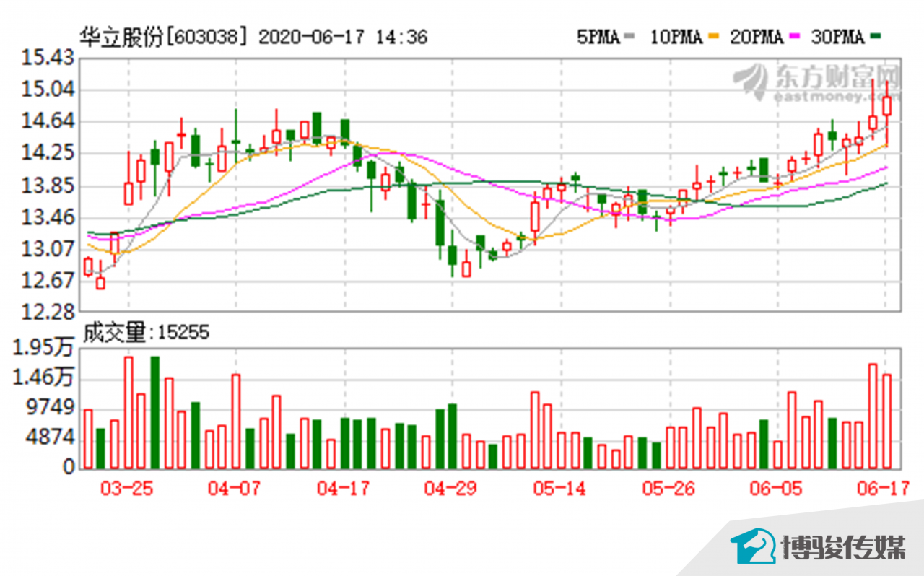Select the 05-26 date label
924x576 pixels.
pyautogui.click(x=668, y=489)
